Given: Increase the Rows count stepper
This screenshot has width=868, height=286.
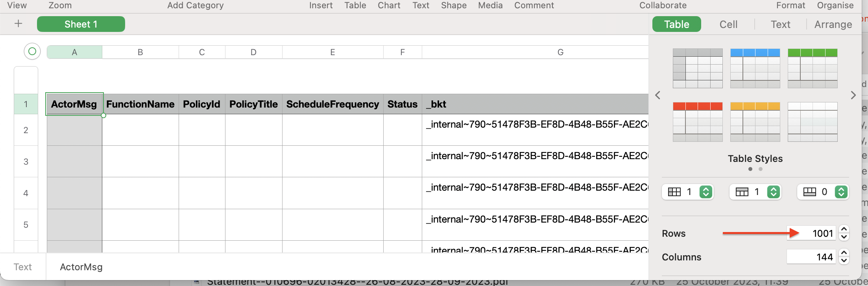Looking at the screenshot, I should (844, 230).
